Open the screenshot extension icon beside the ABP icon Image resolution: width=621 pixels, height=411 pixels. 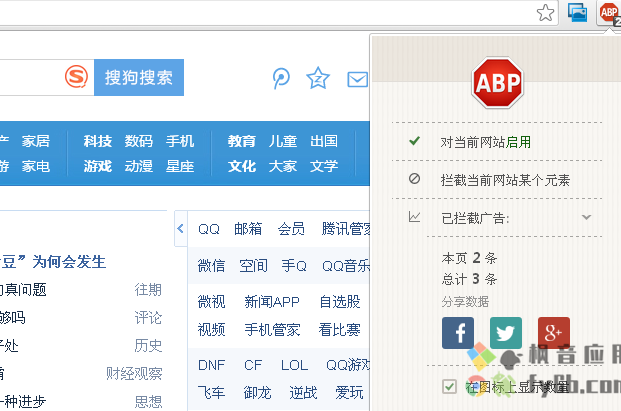(577, 12)
